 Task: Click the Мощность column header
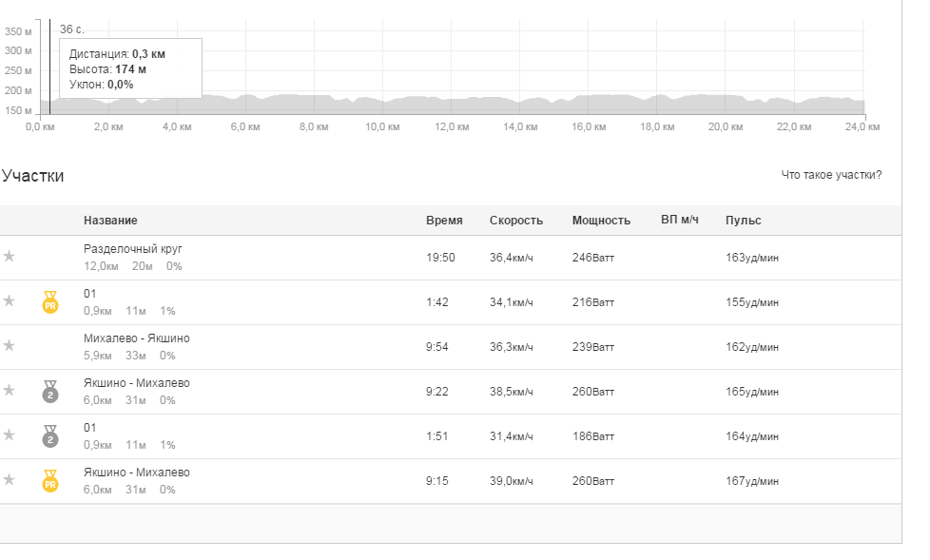(601, 220)
